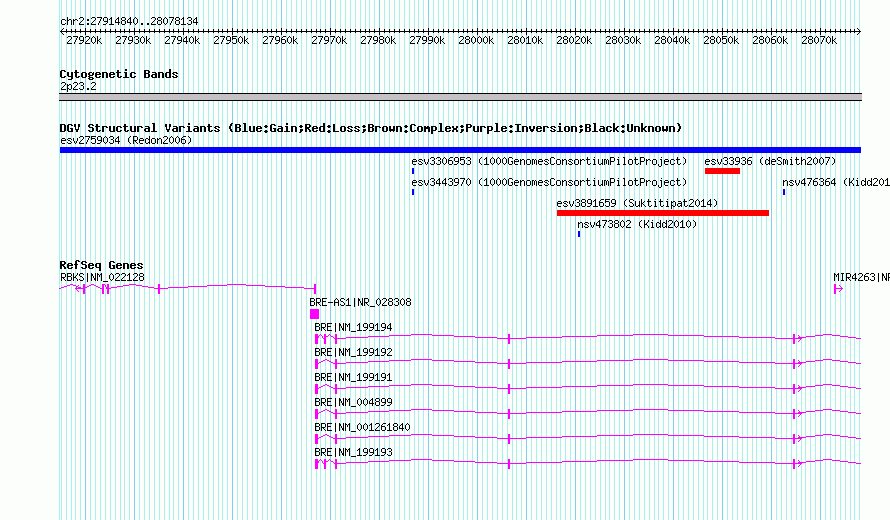The height and width of the screenshot is (520, 890).
Task: Click the RefSeq Genes track title
Action: [x=101, y=265]
